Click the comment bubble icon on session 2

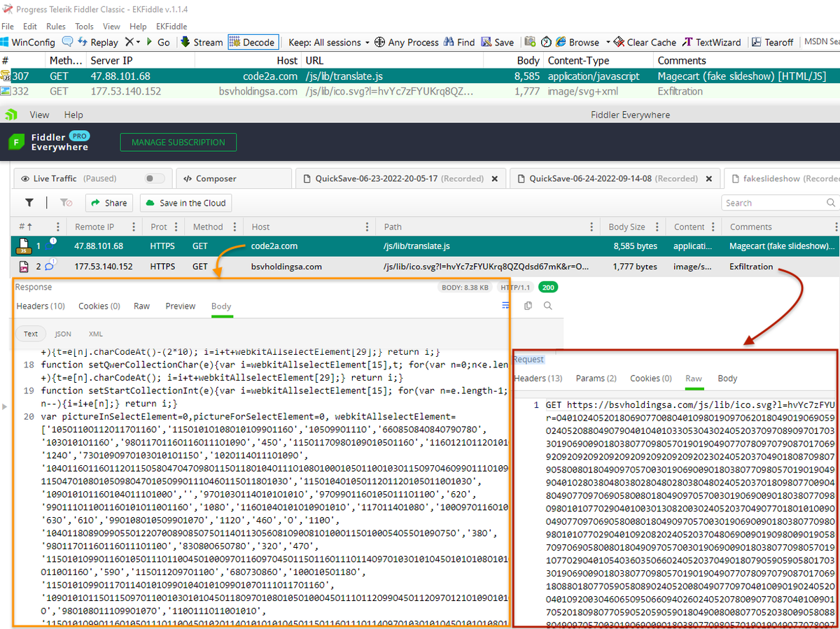(51, 266)
